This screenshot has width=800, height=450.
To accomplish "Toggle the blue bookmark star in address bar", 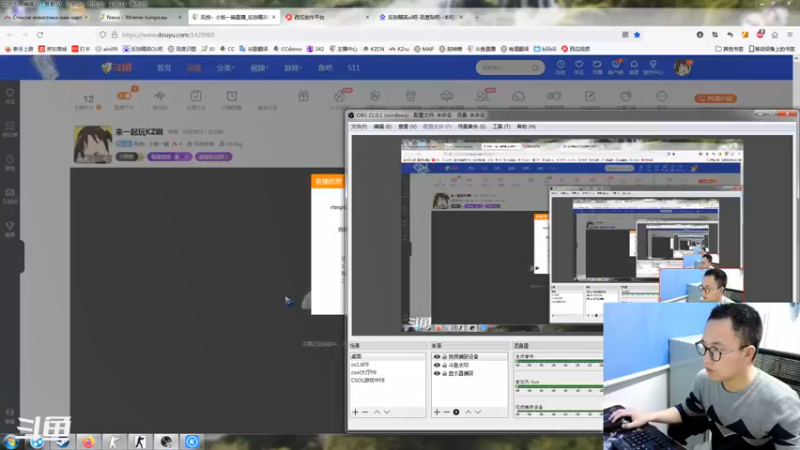I will click(637, 35).
